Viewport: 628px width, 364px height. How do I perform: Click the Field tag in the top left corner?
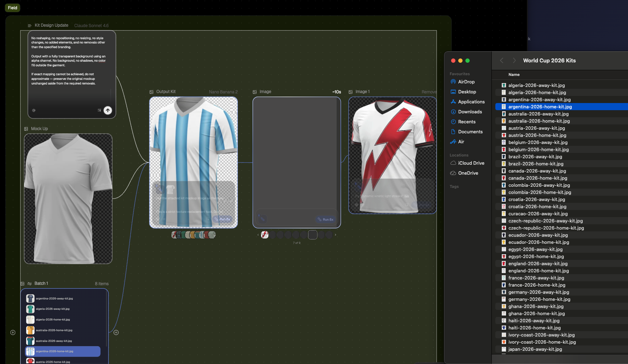coord(12,8)
